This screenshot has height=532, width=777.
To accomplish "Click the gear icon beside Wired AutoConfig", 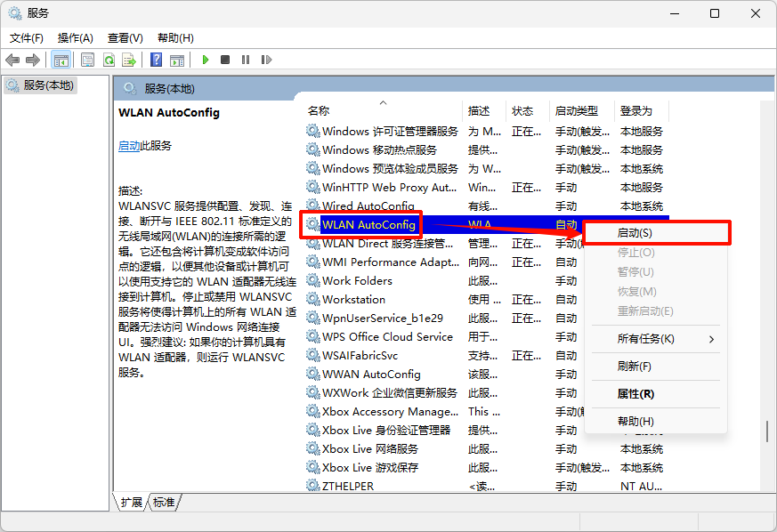I will pos(312,206).
